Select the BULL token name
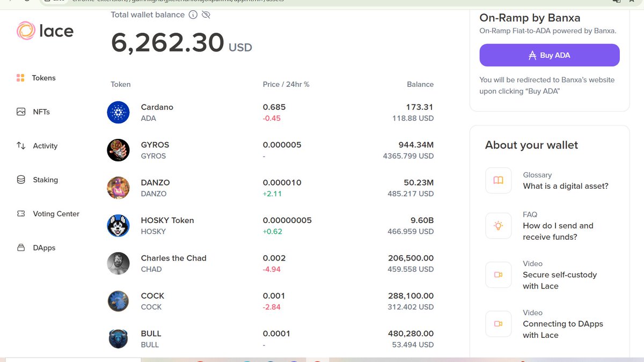Viewport: 644px width, 362px height. [x=151, y=334]
